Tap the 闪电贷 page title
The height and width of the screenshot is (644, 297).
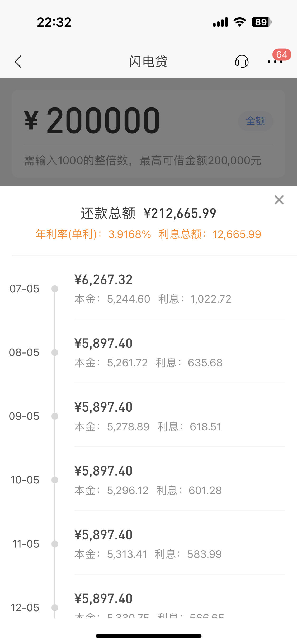[148, 62]
